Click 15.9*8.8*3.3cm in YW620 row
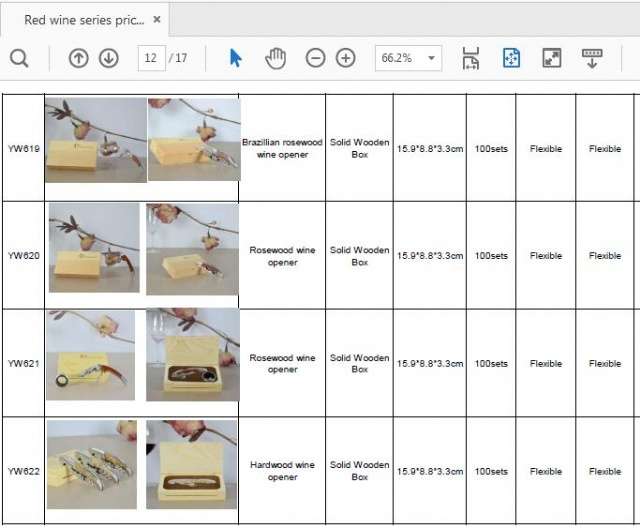 [x=430, y=256]
